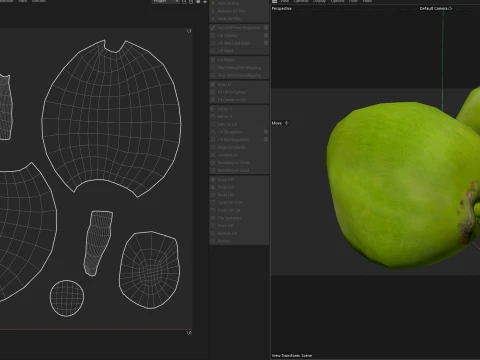The height and width of the screenshot is (360, 480).
Task: Align UV Islands
Action: (x=239, y=147)
